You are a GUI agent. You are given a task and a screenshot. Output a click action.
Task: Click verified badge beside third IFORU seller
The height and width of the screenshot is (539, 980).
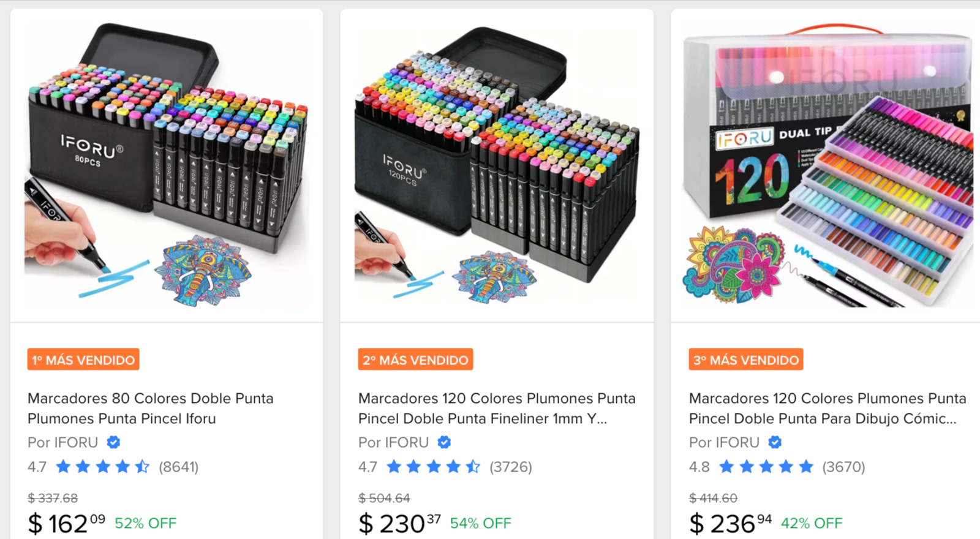click(x=775, y=442)
